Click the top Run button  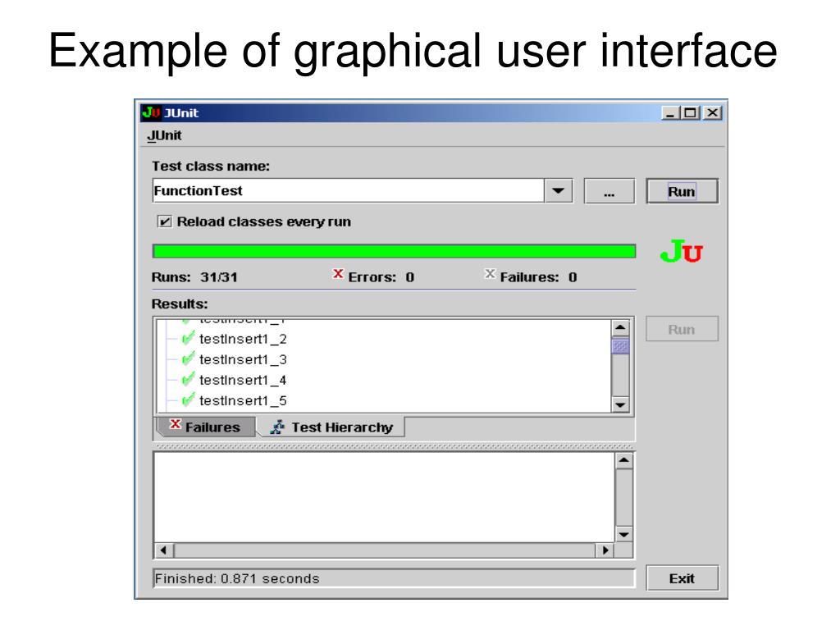682,191
